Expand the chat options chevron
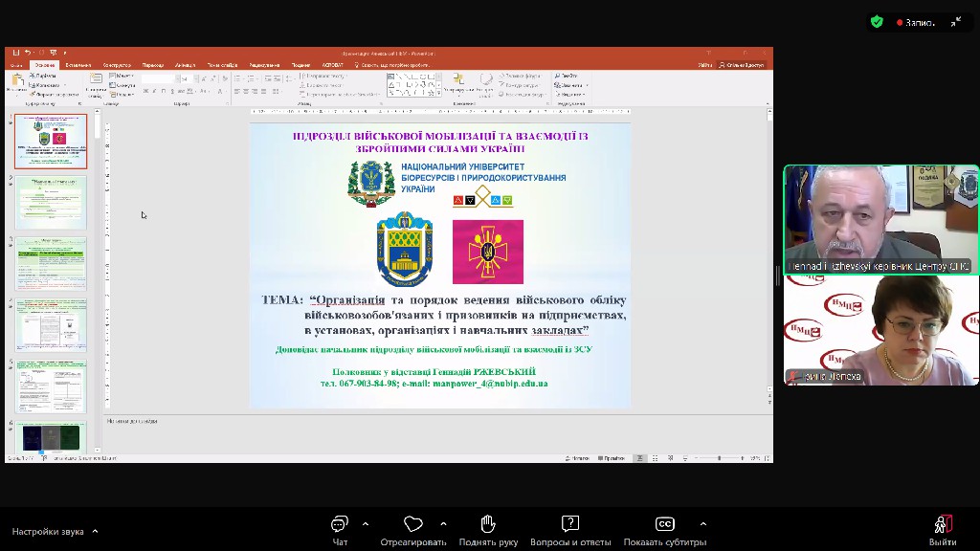This screenshot has width=980, height=551. click(366, 524)
